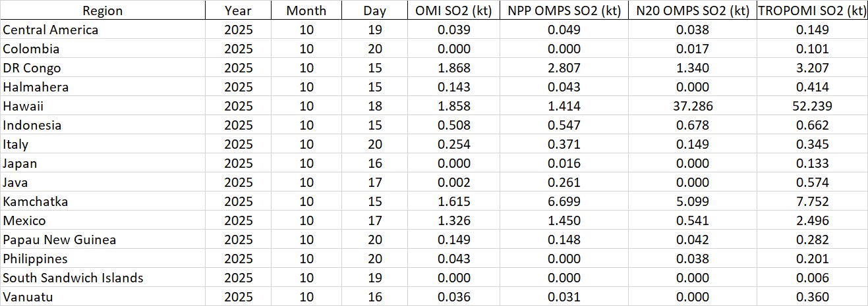Image resolution: width=868 pixels, height=306 pixels.
Task: Click Hawaii's TROPOMI value 52.239
Action: point(811,106)
